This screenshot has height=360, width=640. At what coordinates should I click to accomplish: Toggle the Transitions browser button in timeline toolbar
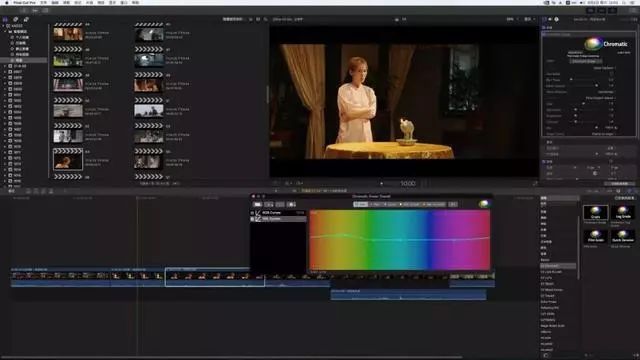[636, 191]
